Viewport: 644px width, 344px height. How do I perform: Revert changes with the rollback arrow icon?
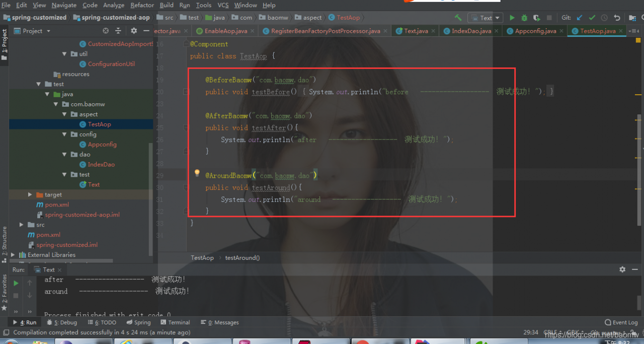[x=617, y=18]
